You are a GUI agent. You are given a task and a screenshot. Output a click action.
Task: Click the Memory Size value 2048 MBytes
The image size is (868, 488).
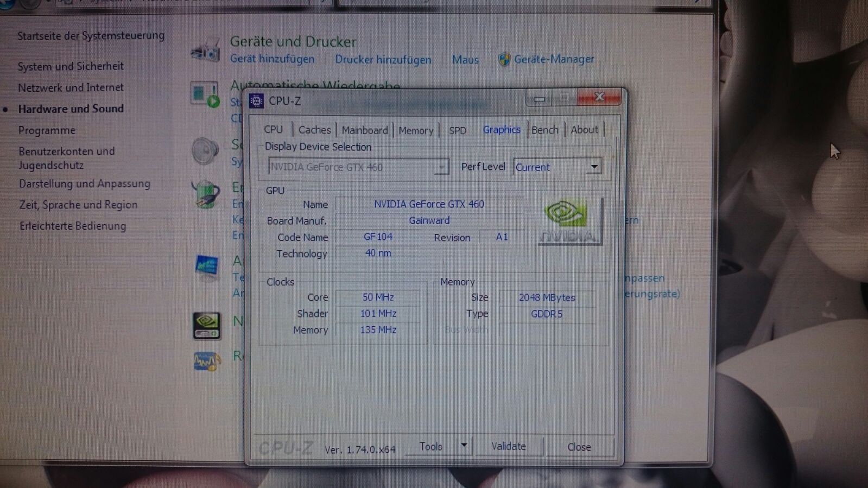[x=547, y=297]
